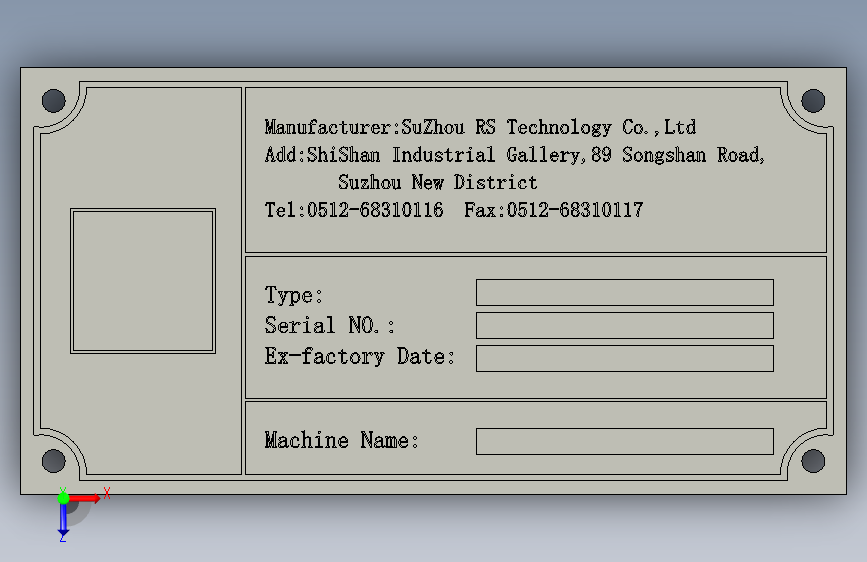The image size is (867, 562).
Task: Click the 'Tel:0512-68310116' text
Action: [x=354, y=210]
